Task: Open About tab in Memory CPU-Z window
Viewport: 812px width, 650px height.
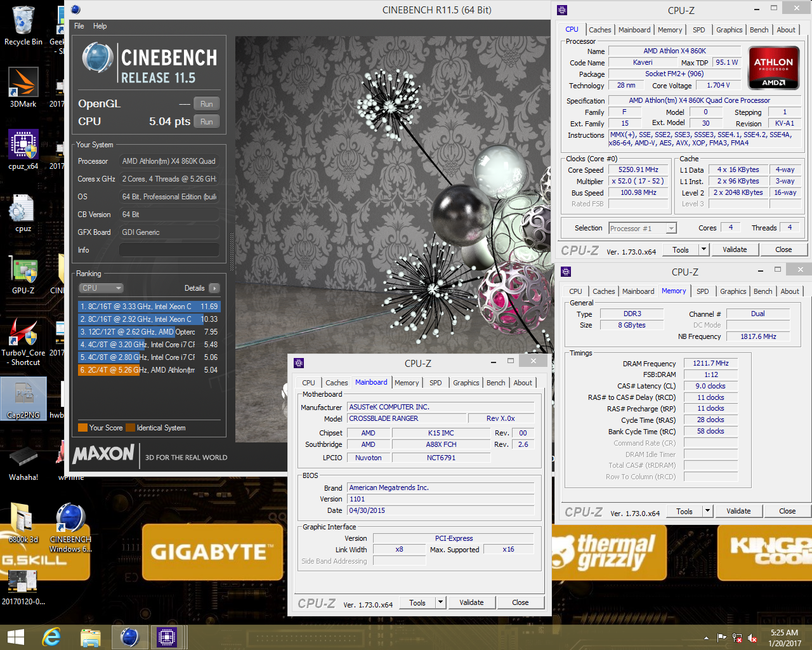Action: point(790,291)
